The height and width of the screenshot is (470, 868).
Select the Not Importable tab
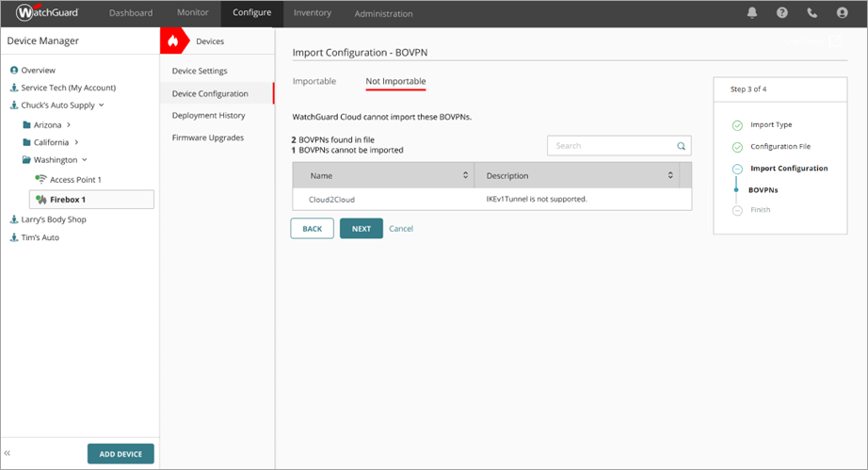tap(395, 81)
